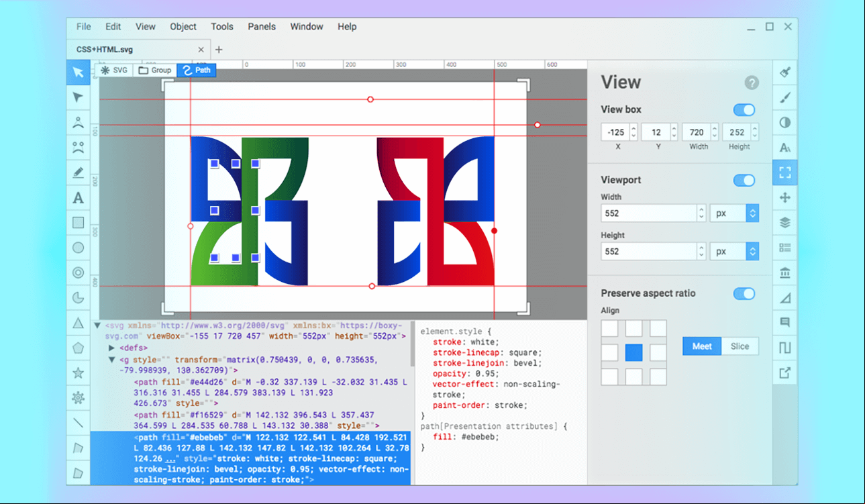
Task: Select top-right alignment in Align grid
Action: coord(658,328)
